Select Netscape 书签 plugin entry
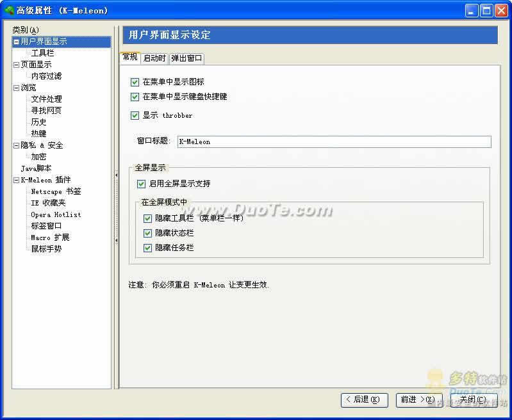This screenshot has width=512, height=420. (x=56, y=191)
